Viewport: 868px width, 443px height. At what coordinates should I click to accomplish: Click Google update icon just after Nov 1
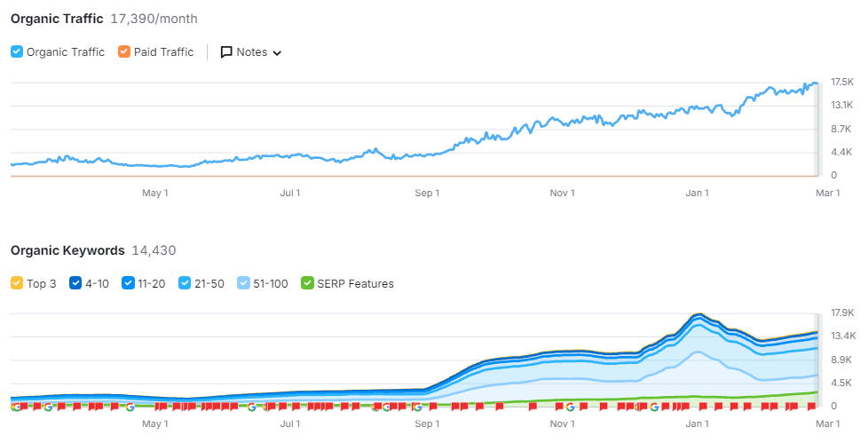[x=570, y=407]
